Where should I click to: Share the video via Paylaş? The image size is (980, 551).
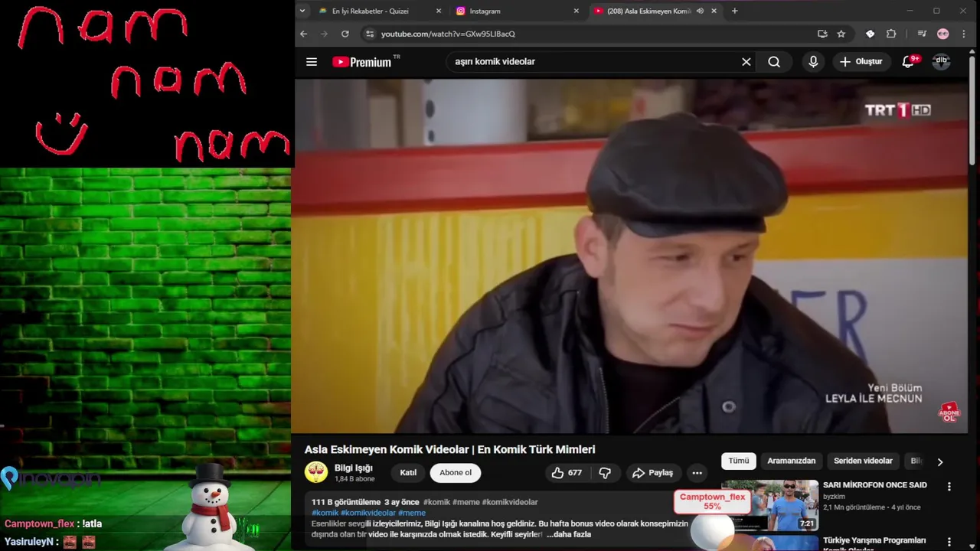click(x=652, y=473)
